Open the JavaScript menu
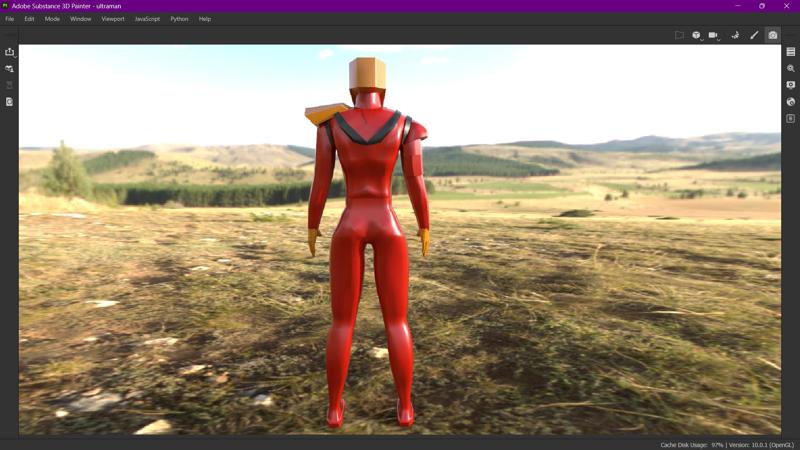Viewport: 800px width, 450px height. 147,19
